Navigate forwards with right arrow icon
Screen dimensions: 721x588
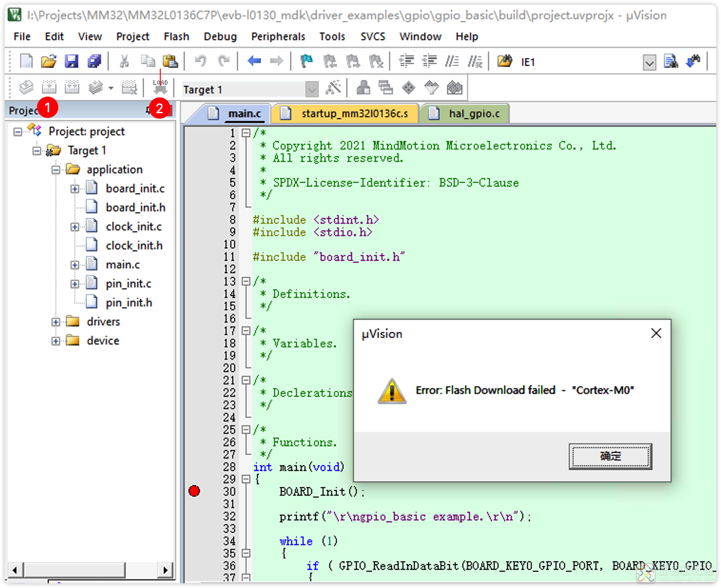[x=276, y=61]
